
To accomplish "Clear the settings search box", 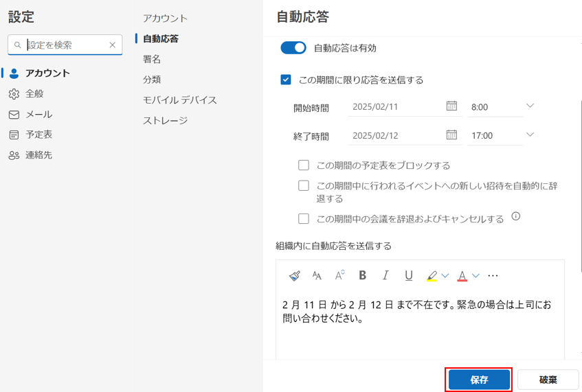I will [x=113, y=45].
